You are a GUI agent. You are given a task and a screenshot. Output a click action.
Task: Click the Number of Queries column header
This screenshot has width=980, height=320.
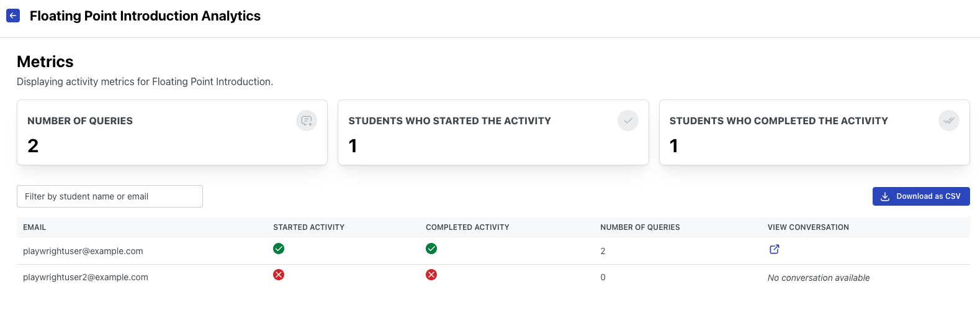pyautogui.click(x=640, y=227)
